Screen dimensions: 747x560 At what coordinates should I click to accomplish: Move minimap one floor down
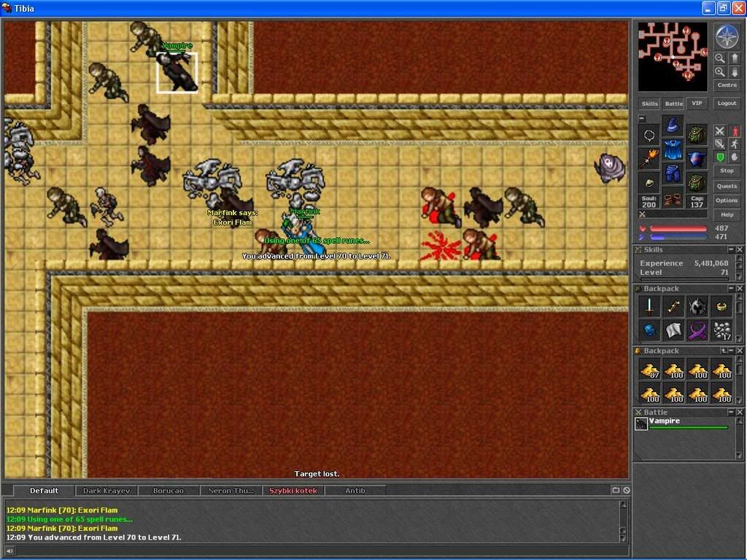734,72
